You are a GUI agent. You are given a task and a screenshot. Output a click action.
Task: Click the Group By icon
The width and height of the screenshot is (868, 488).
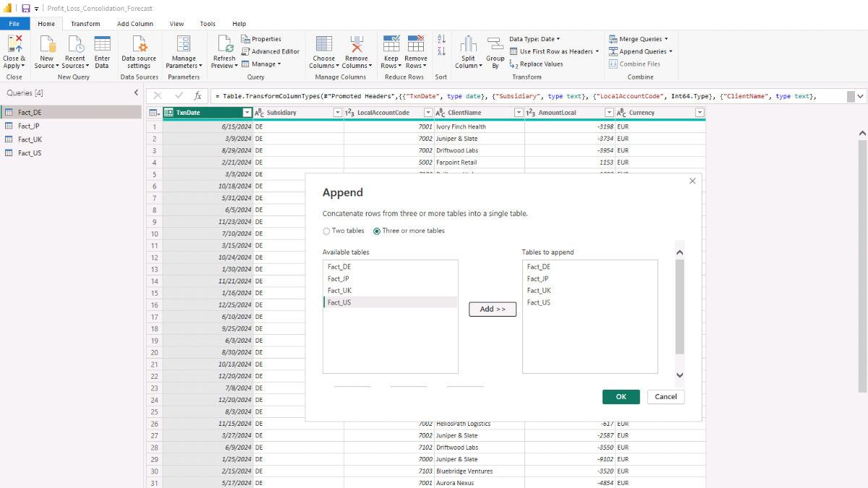point(495,45)
